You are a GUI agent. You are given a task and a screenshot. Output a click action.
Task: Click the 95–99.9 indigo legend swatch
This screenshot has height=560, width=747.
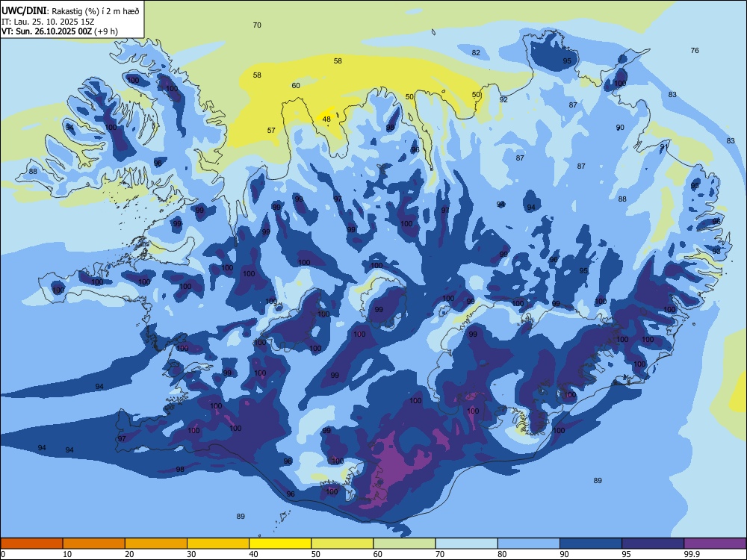click(653, 544)
